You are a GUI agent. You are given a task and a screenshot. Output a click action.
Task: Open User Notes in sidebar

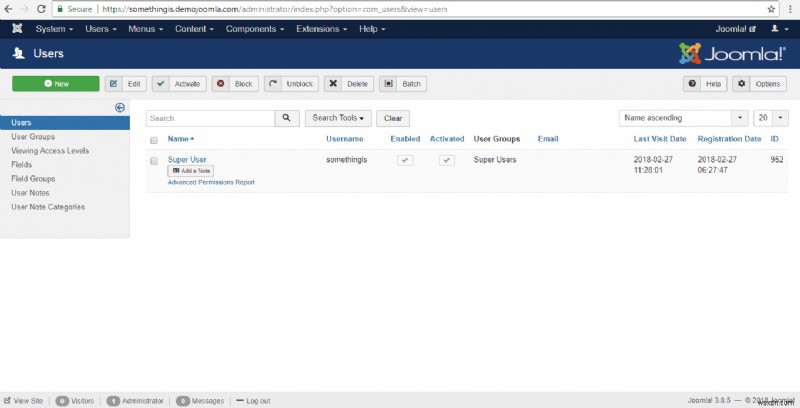[x=31, y=193]
